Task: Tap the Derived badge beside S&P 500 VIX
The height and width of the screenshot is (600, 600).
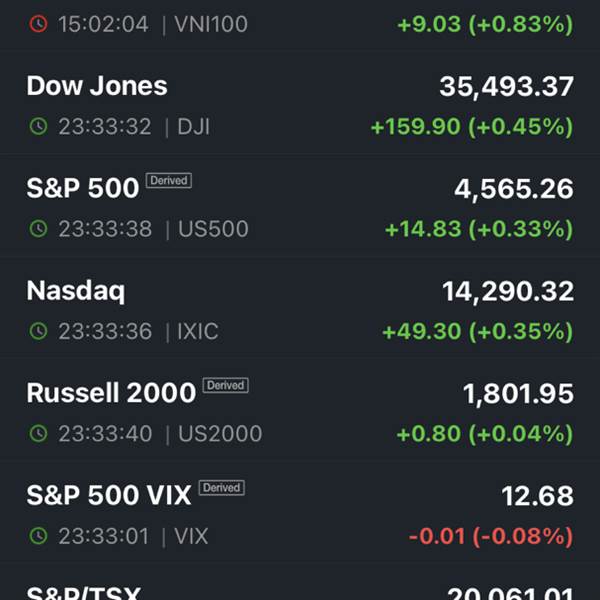Action: (222, 488)
